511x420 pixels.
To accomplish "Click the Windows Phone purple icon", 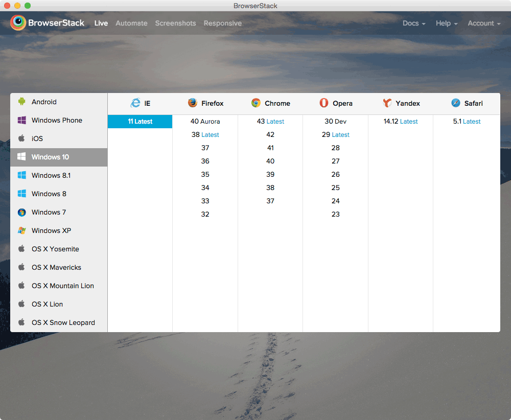I will click(22, 120).
